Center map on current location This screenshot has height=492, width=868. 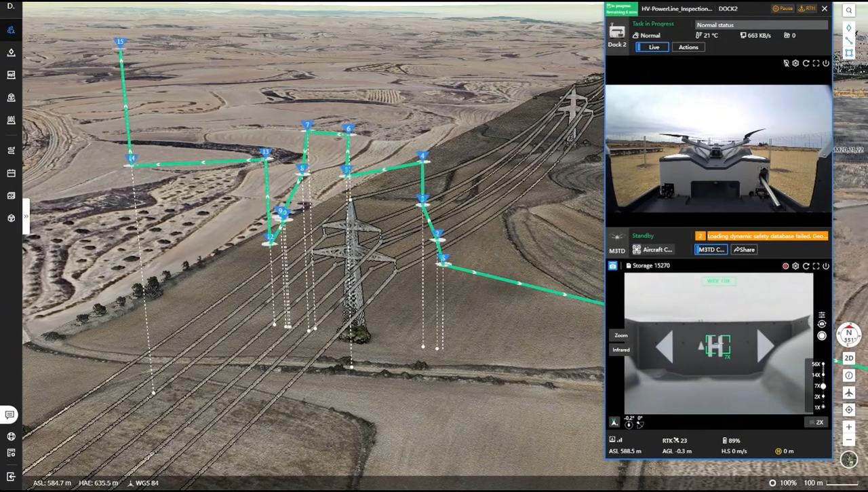click(849, 410)
